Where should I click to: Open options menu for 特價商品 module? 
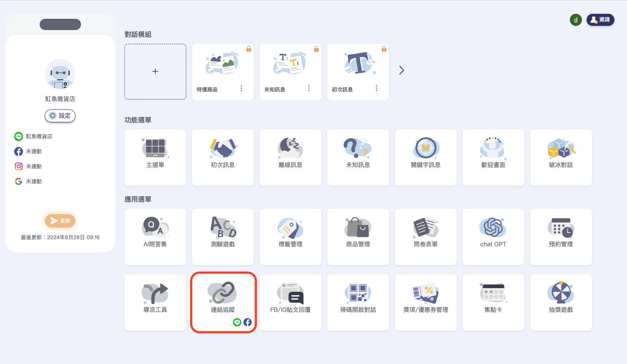pyautogui.click(x=241, y=88)
